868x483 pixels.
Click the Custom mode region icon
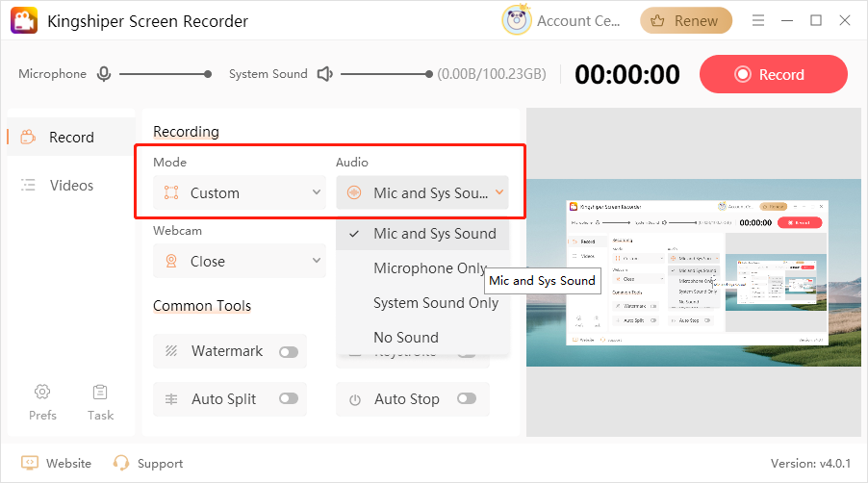point(171,192)
